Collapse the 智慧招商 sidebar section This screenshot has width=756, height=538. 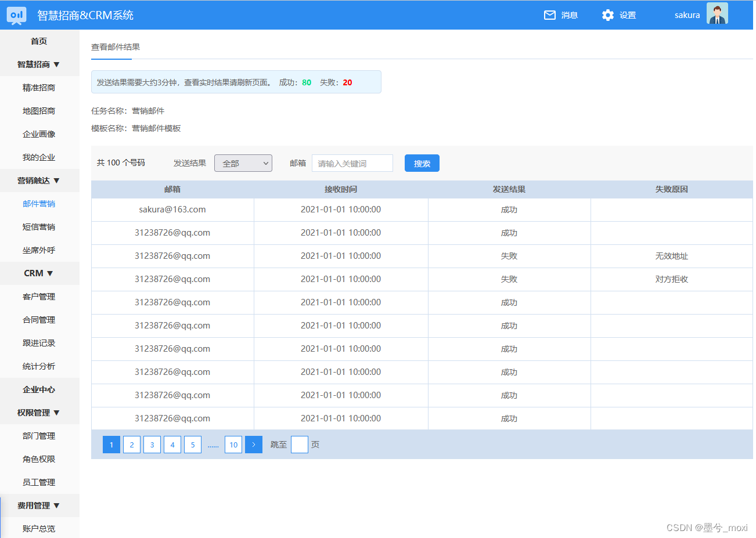click(x=39, y=64)
